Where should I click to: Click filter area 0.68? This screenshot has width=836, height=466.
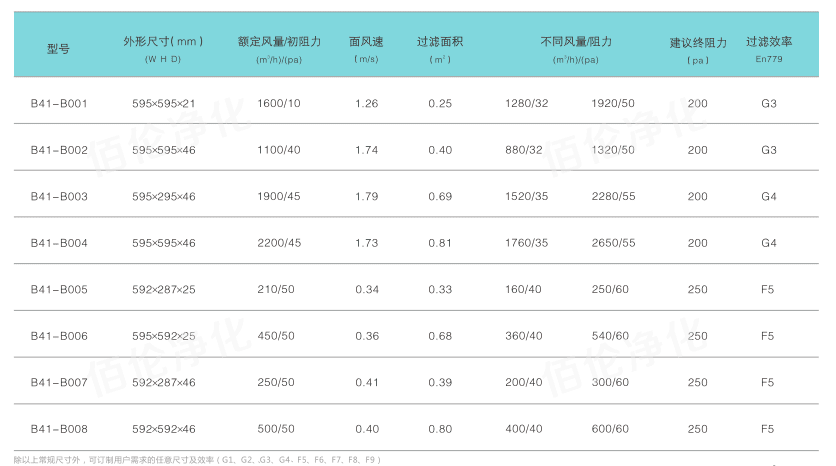coord(440,336)
